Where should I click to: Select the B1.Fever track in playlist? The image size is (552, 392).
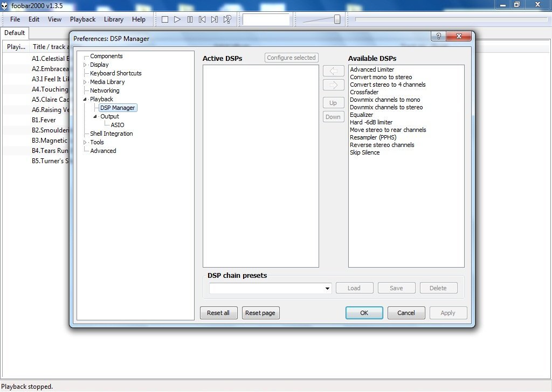(44, 120)
